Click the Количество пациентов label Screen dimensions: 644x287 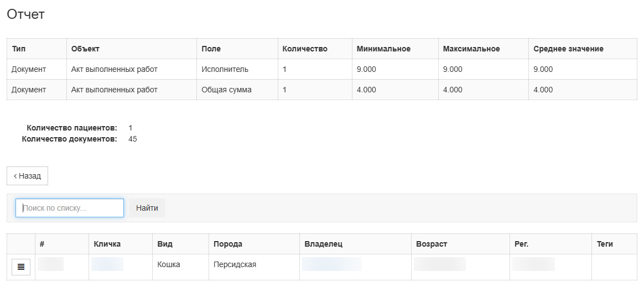tap(72, 128)
